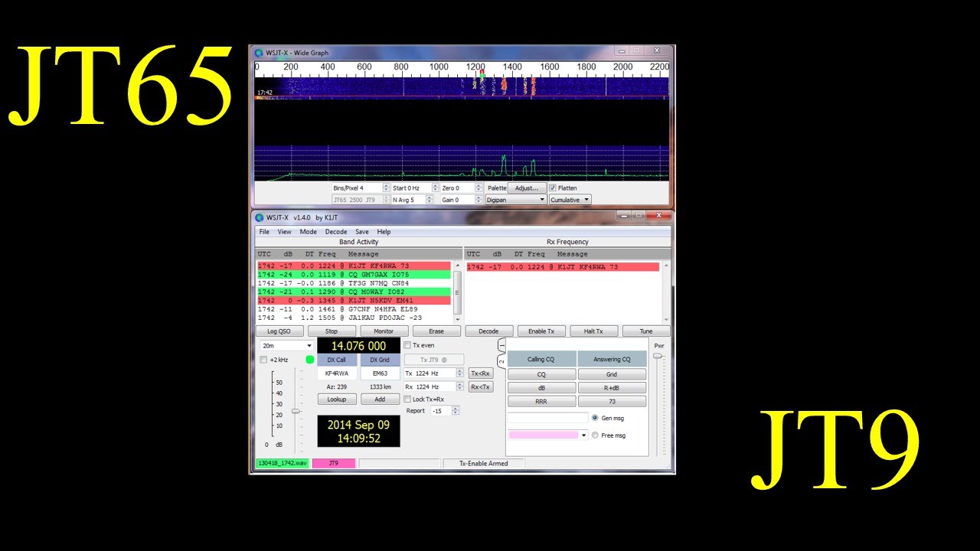Screen dimensions: 980x551
Task: Select the Gen msg radio button
Action: [x=595, y=418]
